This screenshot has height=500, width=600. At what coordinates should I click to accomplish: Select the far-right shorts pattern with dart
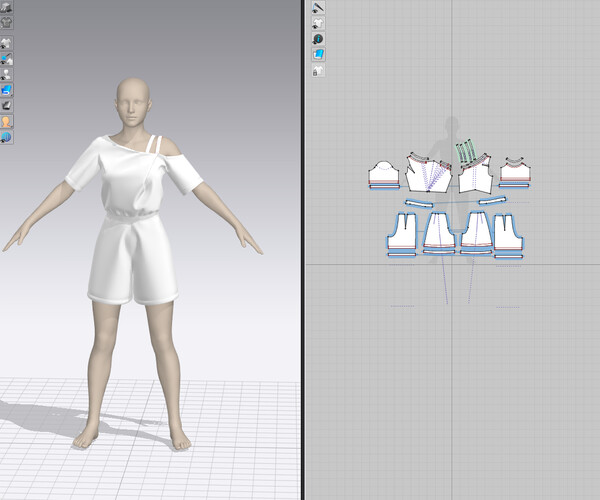point(509,233)
